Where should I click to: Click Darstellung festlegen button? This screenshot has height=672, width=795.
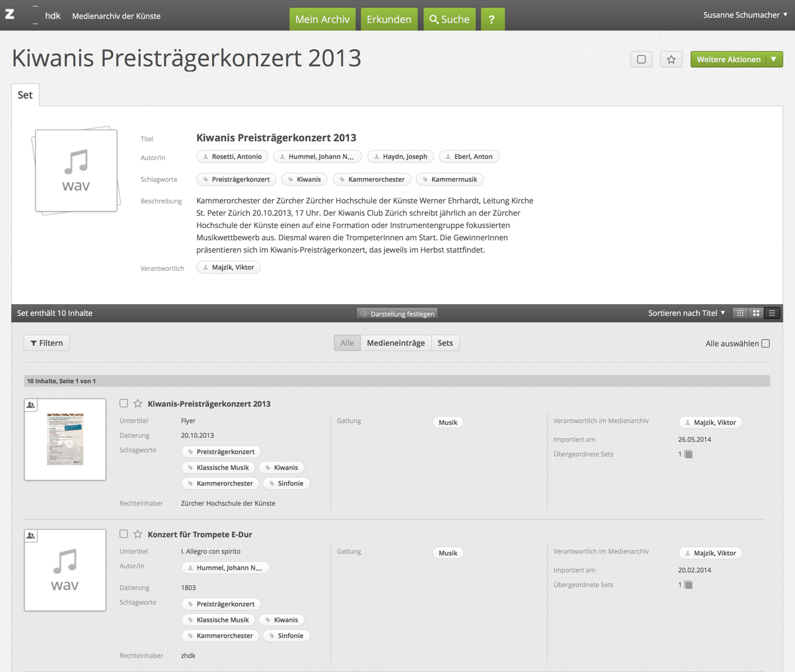coord(397,314)
